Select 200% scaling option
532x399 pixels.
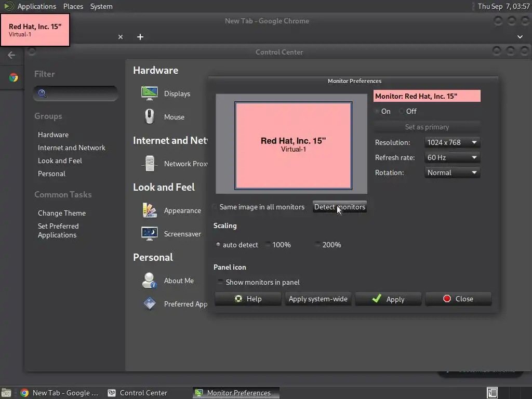(317, 245)
